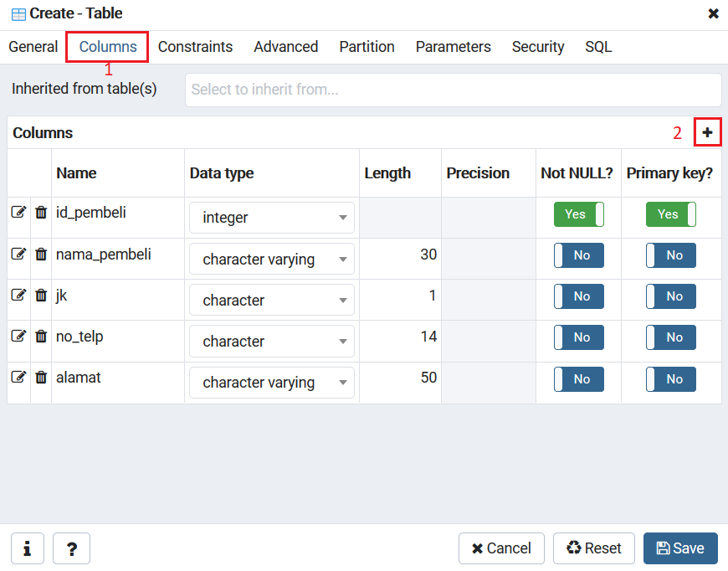This screenshot has height=571, width=728.
Task: Click the edit pencil for the alamat row
Action: [18, 377]
